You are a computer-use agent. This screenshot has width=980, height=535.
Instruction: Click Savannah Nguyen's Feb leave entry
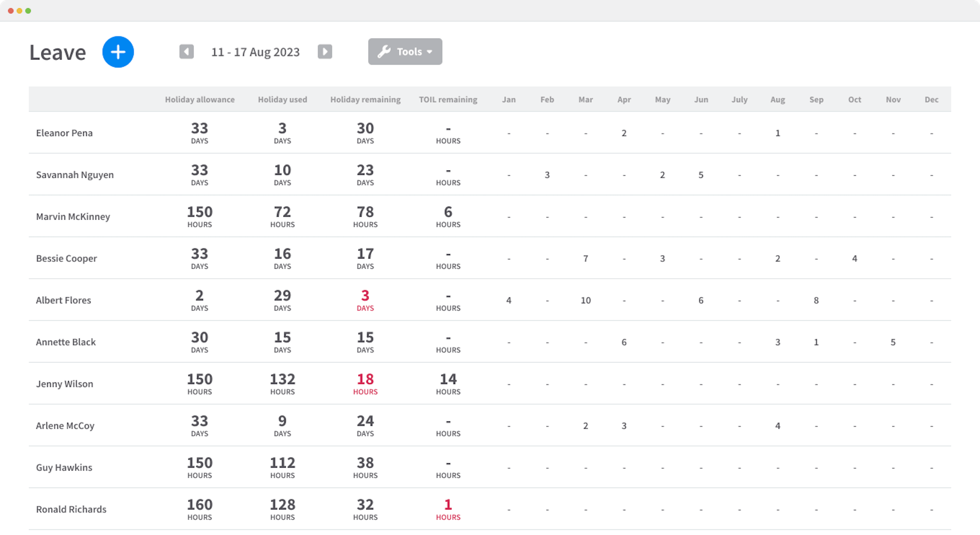(x=547, y=175)
